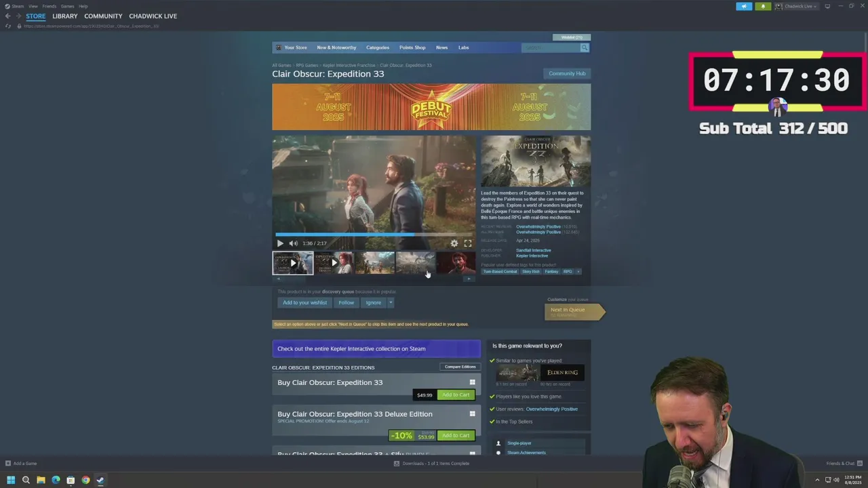Mute the trailer volume speaker icon
The width and height of the screenshot is (868, 488).
(x=293, y=243)
